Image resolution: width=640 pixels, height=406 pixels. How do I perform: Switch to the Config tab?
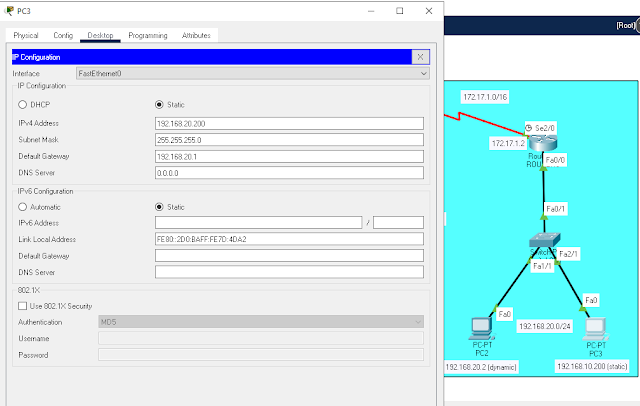pyautogui.click(x=63, y=35)
